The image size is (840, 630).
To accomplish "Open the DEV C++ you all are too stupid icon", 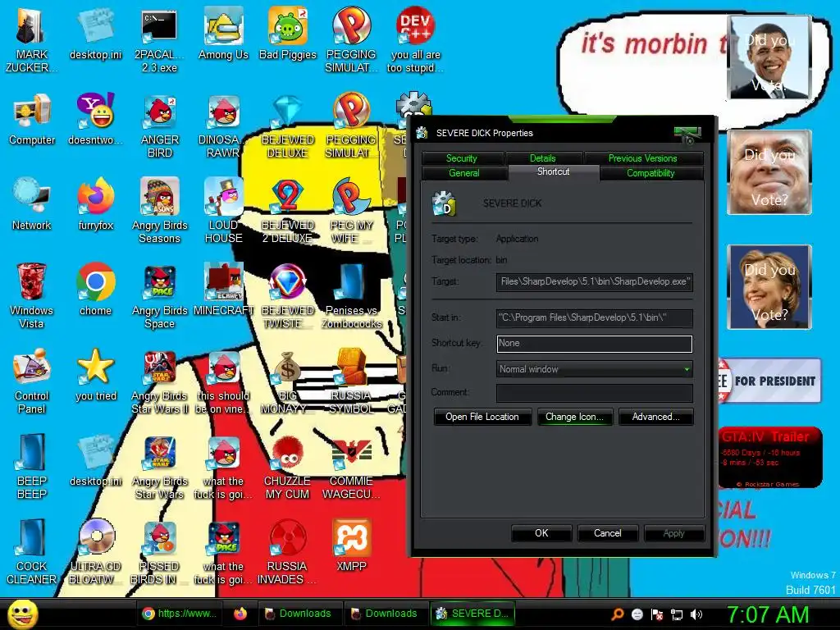I will 415,40.
